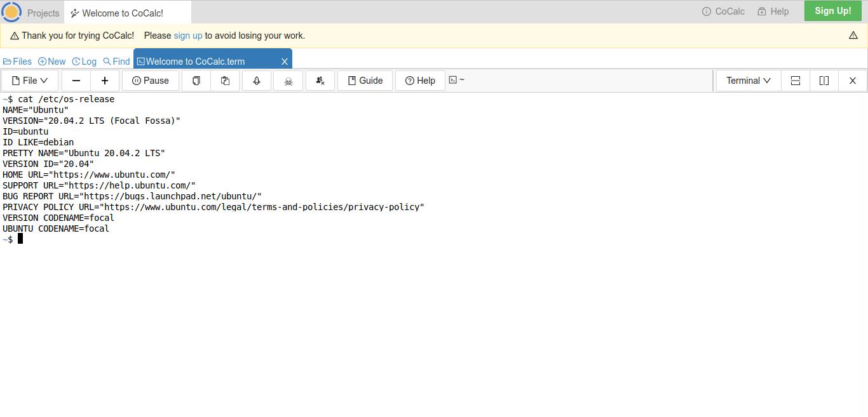The width and height of the screenshot is (868, 417).
Task: Click the terminal prompt cursor
Action: (20, 239)
